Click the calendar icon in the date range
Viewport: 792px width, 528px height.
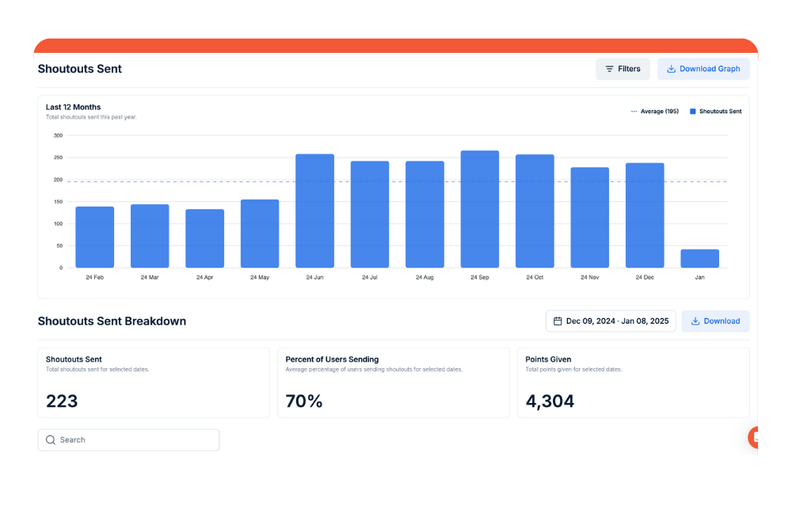558,321
